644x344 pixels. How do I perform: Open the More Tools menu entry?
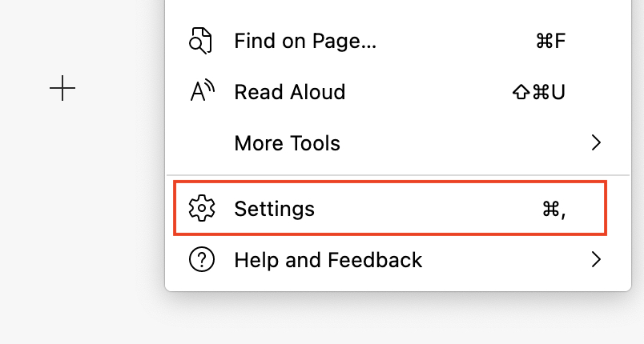398,142
